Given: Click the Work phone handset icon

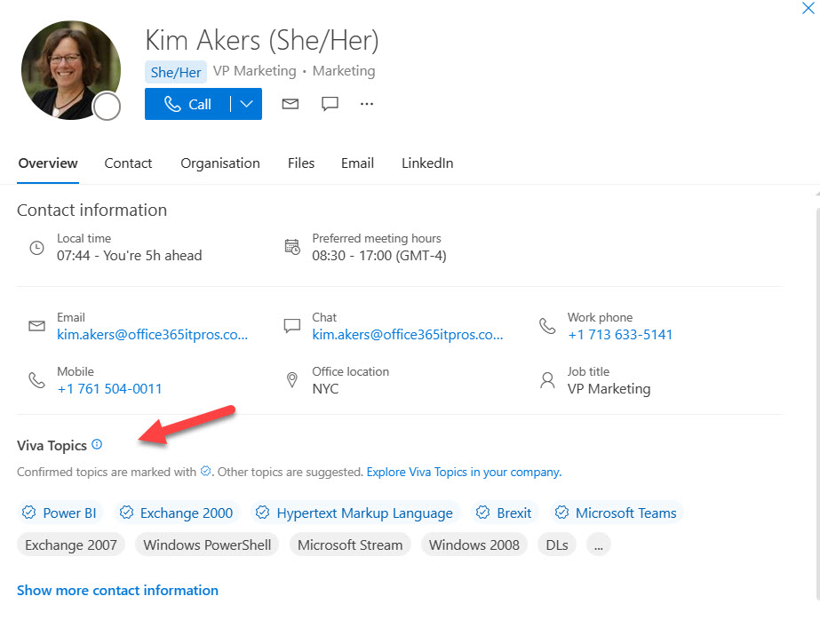Looking at the screenshot, I should [547, 326].
